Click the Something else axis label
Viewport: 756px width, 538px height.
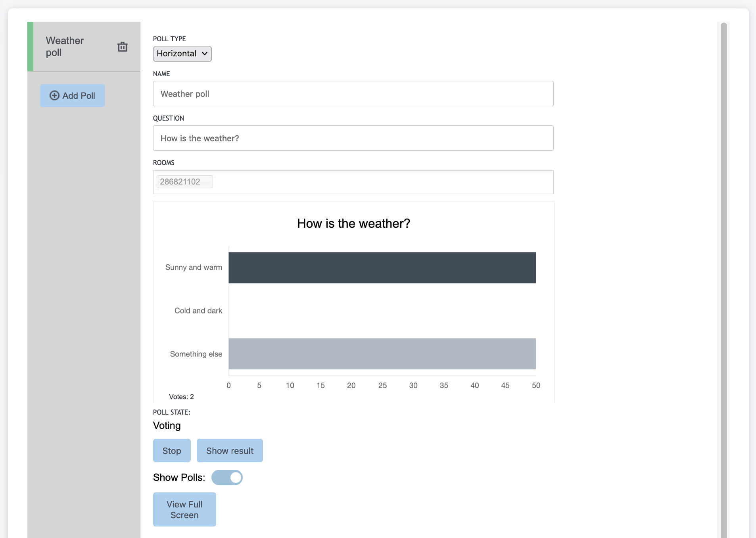coord(196,354)
